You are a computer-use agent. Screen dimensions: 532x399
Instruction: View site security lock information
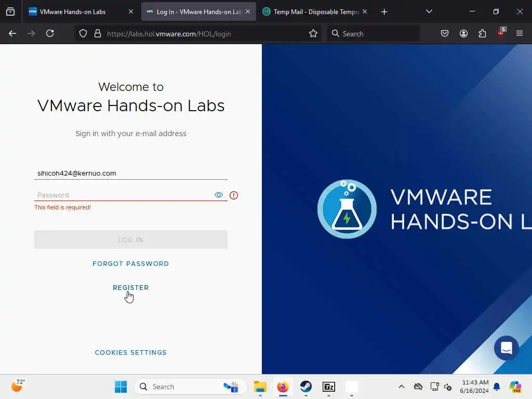98,34
